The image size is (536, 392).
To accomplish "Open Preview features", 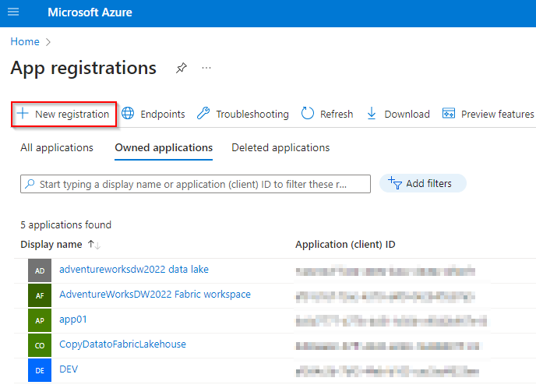I will 488,114.
